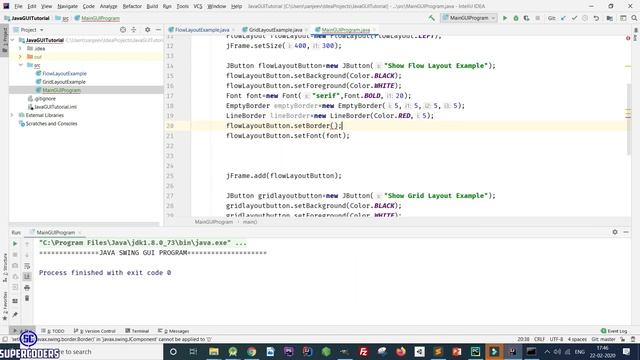Show hidden system tray icons chevron
The height and width of the screenshot is (360, 640).
(x=547, y=351)
